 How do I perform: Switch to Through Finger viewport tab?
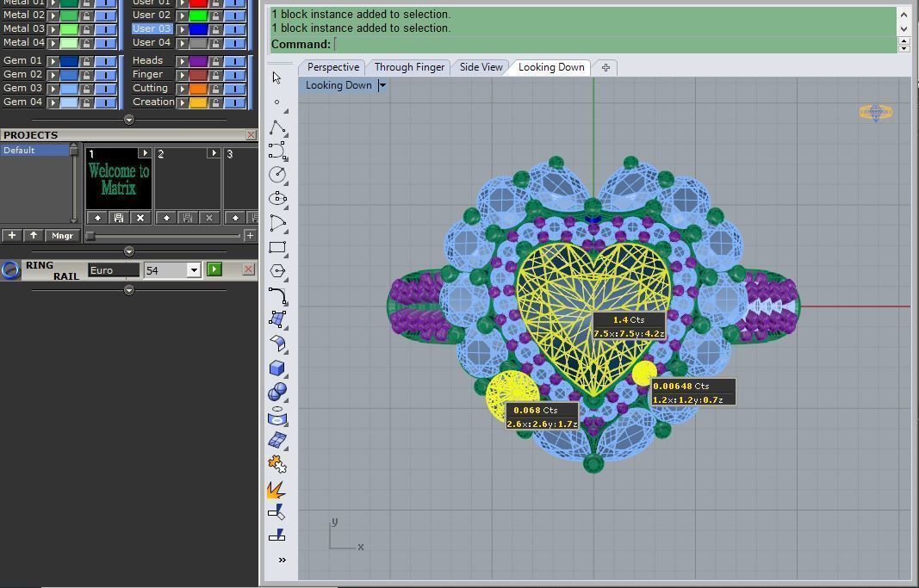click(409, 67)
